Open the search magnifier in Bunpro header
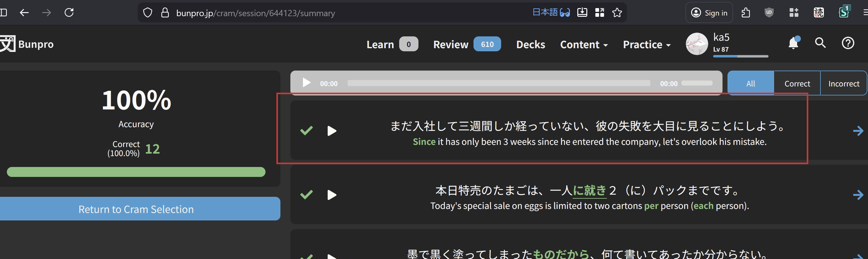The height and width of the screenshot is (259, 868). coord(820,43)
